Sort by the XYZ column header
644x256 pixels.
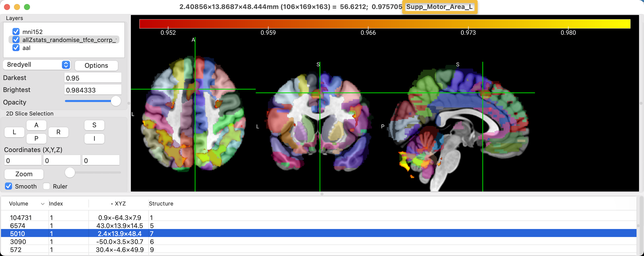[x=120, y=204]
